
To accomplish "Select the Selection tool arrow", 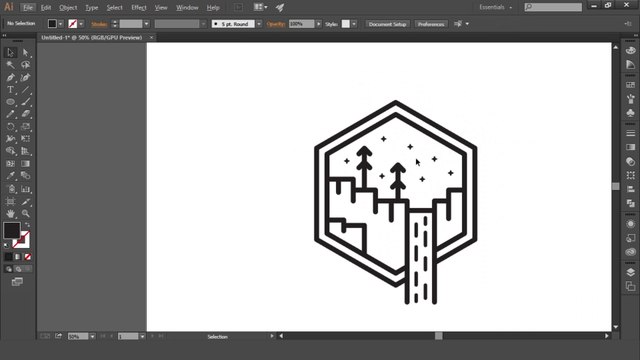I will (x=11, y=52).
